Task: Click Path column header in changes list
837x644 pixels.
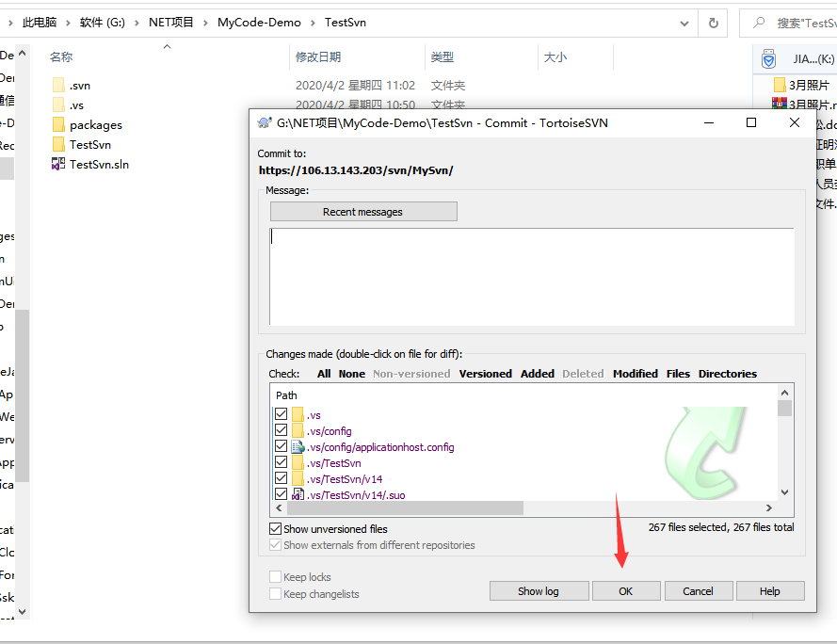Action: [286, 395]
